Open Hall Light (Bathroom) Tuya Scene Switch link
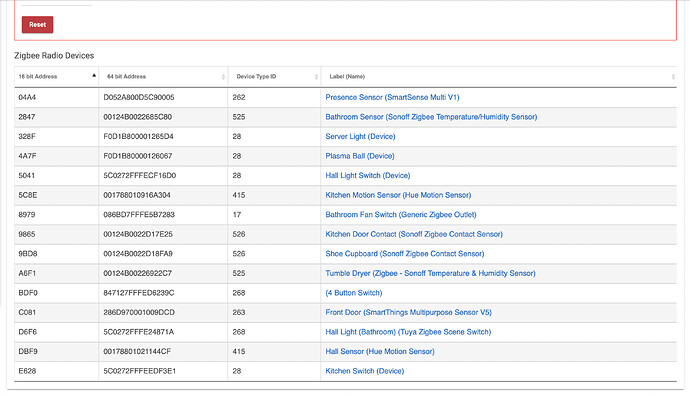Viewport: 690px width, 396px height. 408,332
